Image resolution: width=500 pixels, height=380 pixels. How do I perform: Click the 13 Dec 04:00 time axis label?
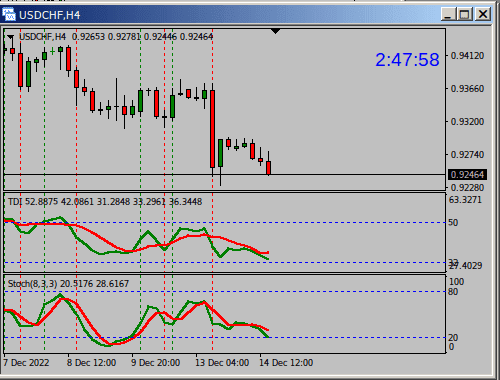222,363
